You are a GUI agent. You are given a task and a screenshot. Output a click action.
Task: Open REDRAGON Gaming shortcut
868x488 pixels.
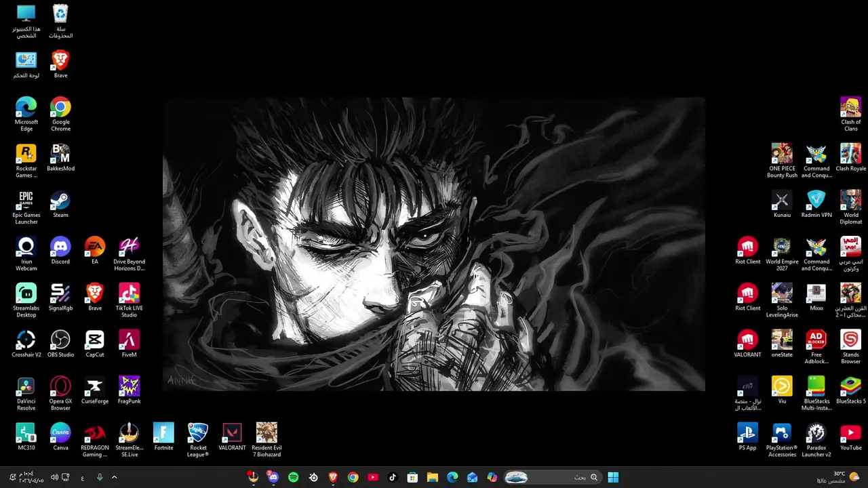tap(95, 440)
